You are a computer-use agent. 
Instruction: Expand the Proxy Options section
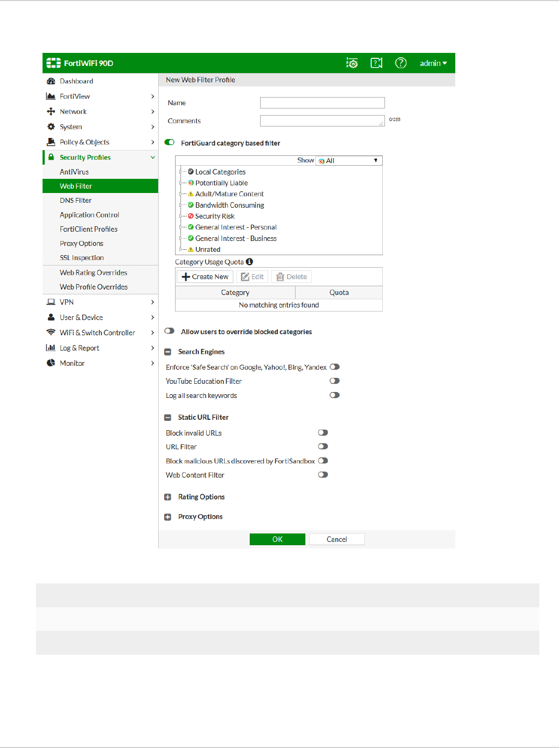point(168,517)
